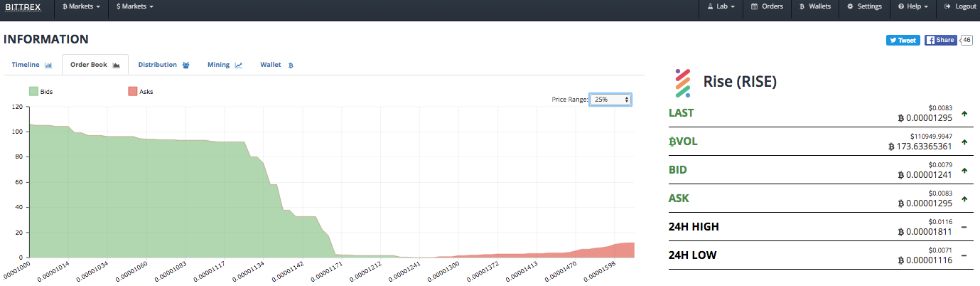The image size is (980, 286).
Task: Expand the Help dropdown
Action: pos(913,6)
